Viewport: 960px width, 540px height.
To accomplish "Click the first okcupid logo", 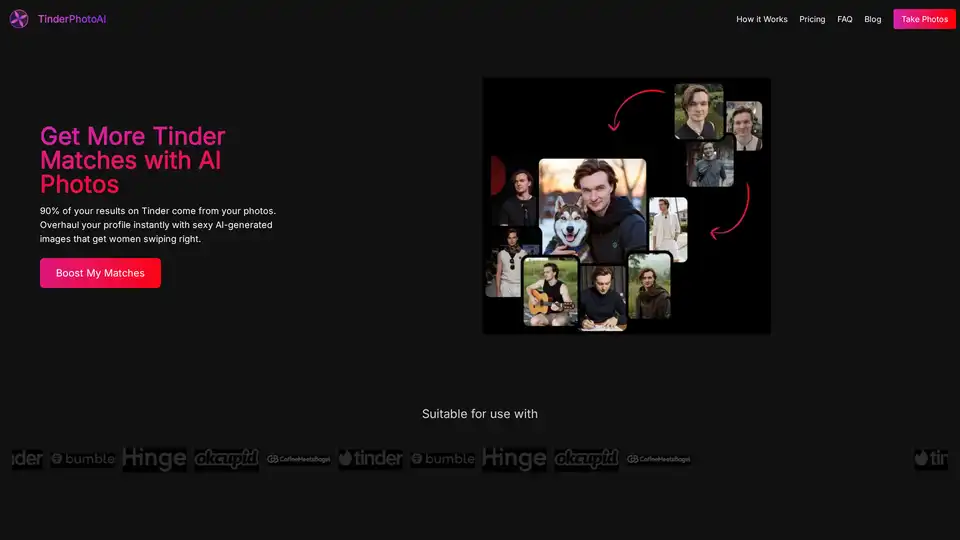I will (227, 459).
